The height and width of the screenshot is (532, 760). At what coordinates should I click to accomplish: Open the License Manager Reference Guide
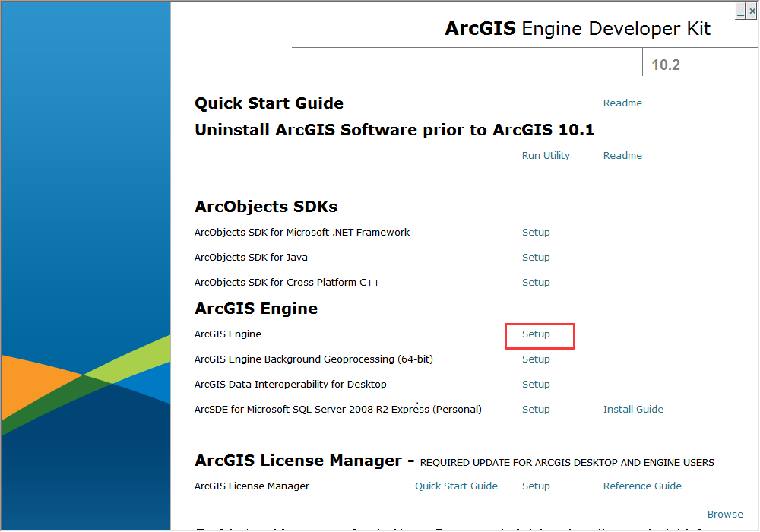(x=642, y=486)
